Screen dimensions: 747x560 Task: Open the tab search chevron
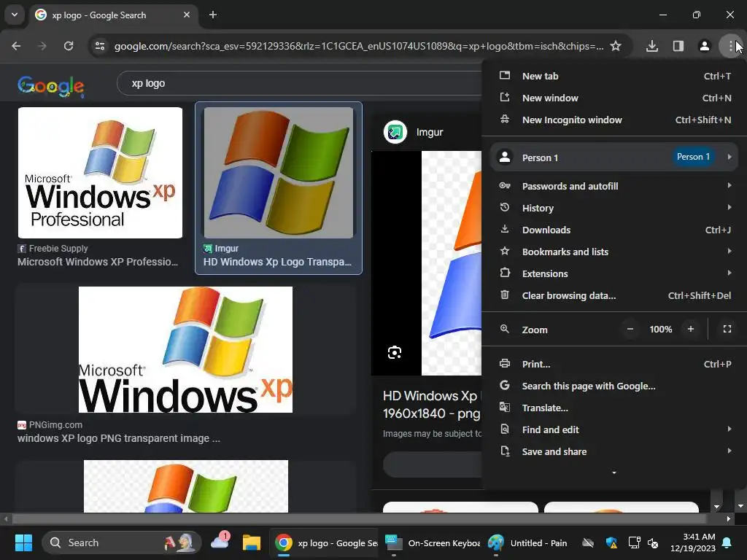(x=15, y=15)
